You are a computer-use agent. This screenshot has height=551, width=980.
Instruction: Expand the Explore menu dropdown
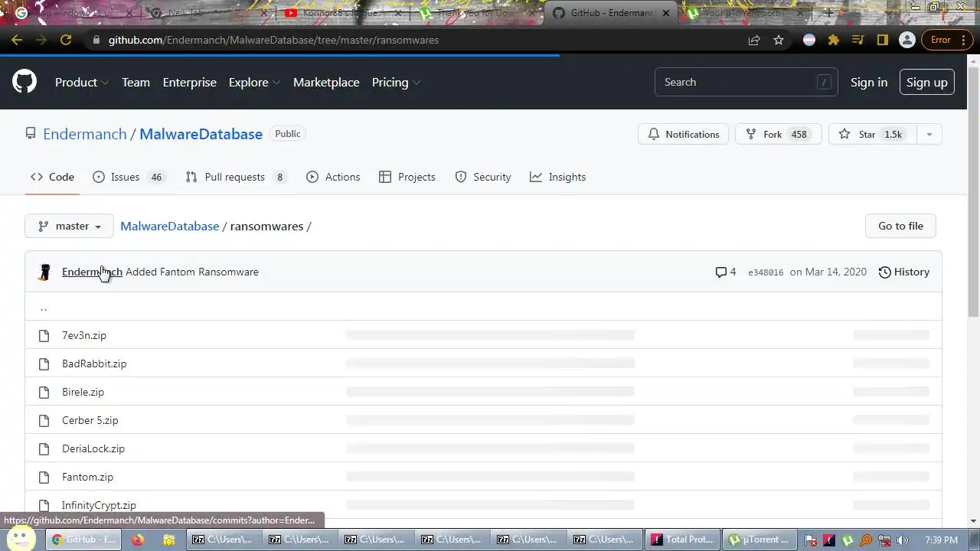point(254,82)
